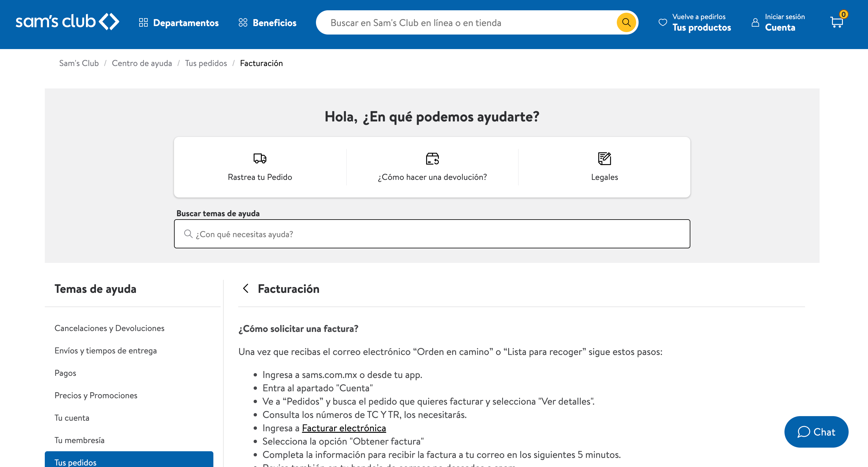The image size is (868, 467).
Task: Click the account person icon
Action: click(755, 22)
